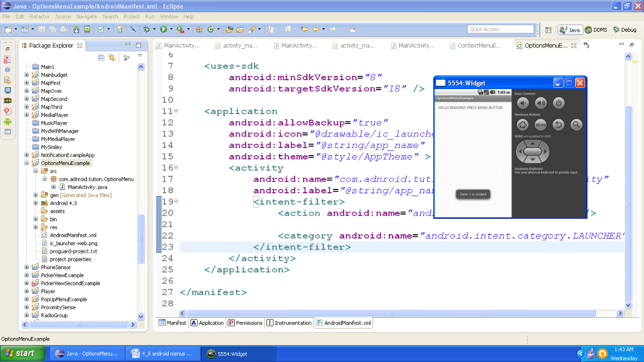Expand the MediaPlayer project node
This screenshot has width=644, height=362.
[27, 115]
